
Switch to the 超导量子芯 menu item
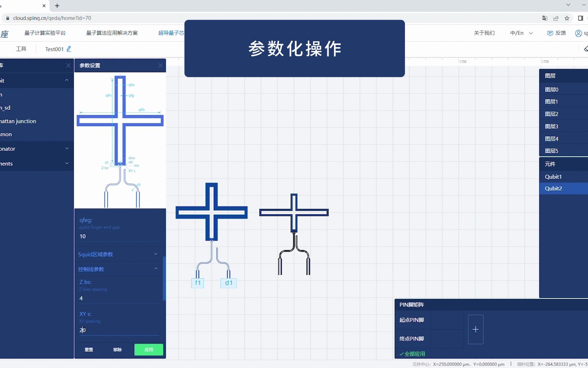[171, 33]
